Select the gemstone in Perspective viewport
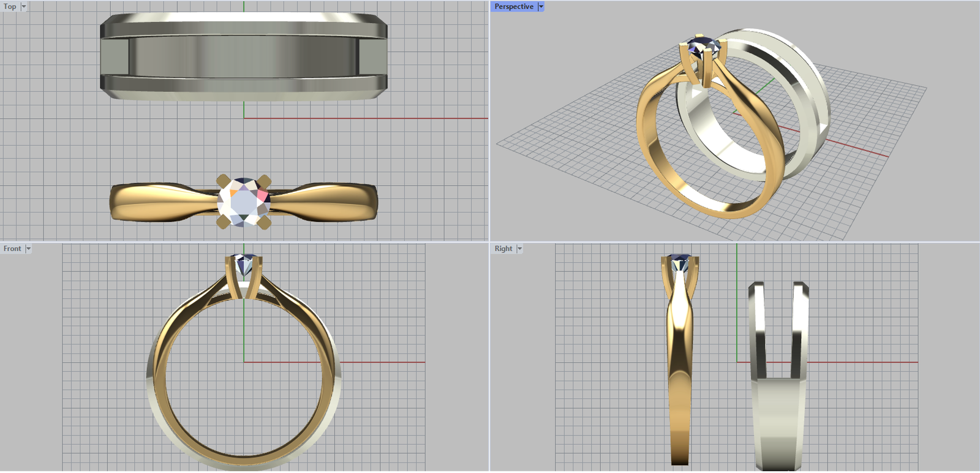Screen dimensions: 980x473 (701, 45)
